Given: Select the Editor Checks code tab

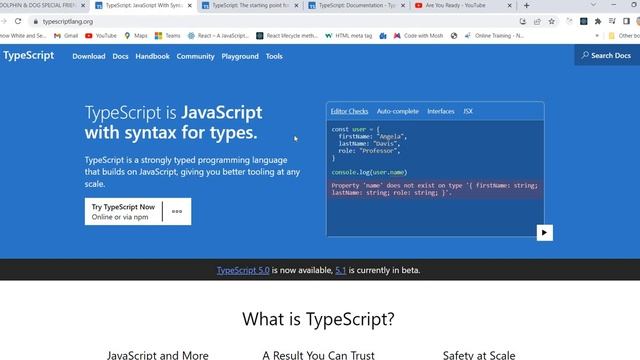Looking at the screenshot, I should click(x=349, y=111).
